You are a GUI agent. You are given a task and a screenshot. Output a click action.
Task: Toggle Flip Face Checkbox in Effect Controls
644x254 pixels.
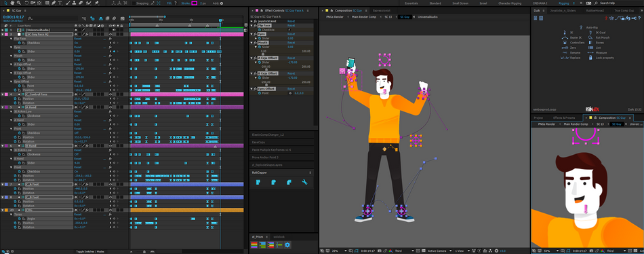coord(289,30)
